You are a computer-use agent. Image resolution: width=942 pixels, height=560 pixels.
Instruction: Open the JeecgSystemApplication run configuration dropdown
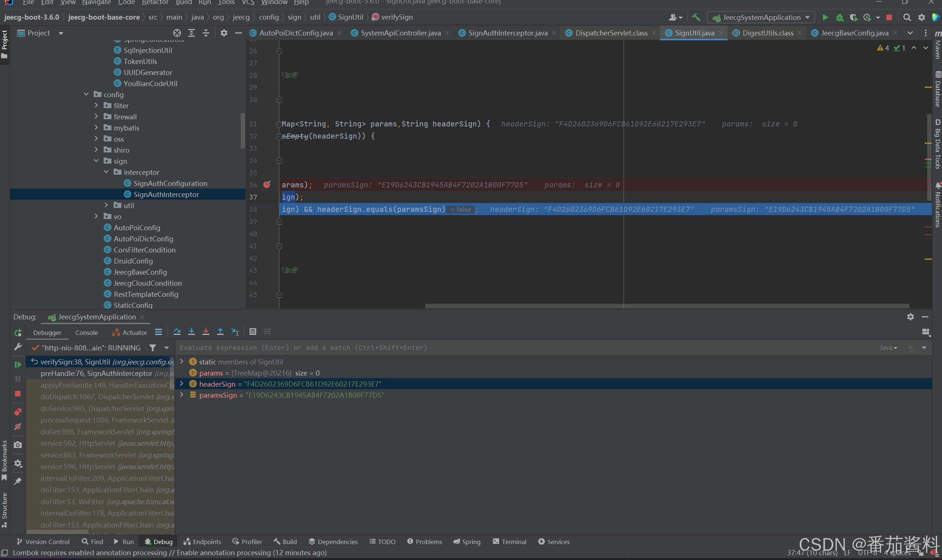(762, 17)
